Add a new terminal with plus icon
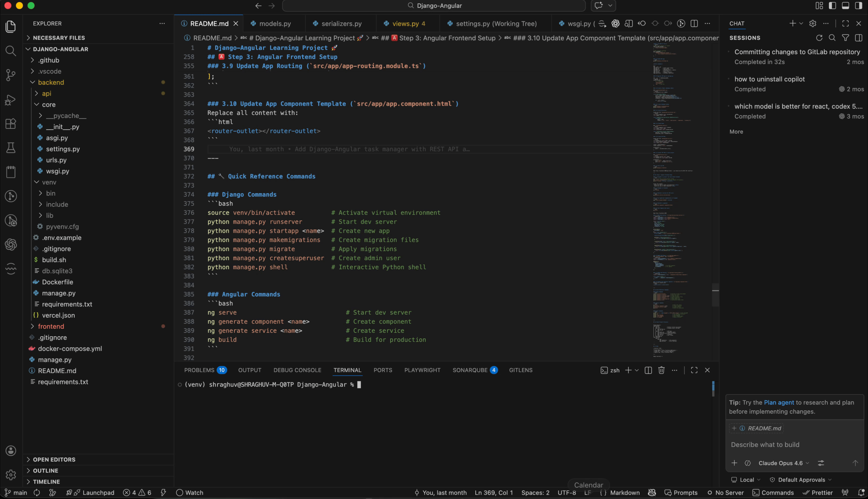Image resolution: width=868 pixels, height=499 pixels. point(628,370)
